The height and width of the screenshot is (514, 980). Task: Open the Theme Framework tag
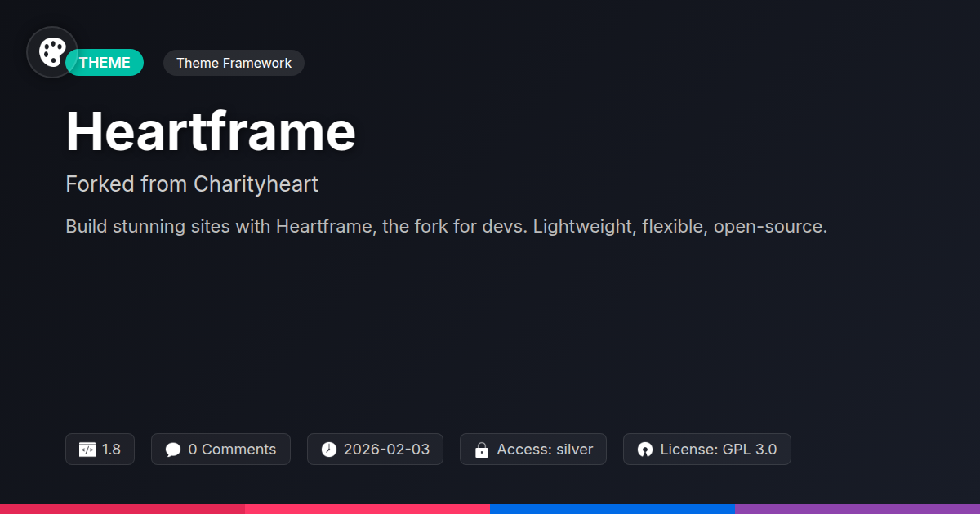[x=234, y=63]
